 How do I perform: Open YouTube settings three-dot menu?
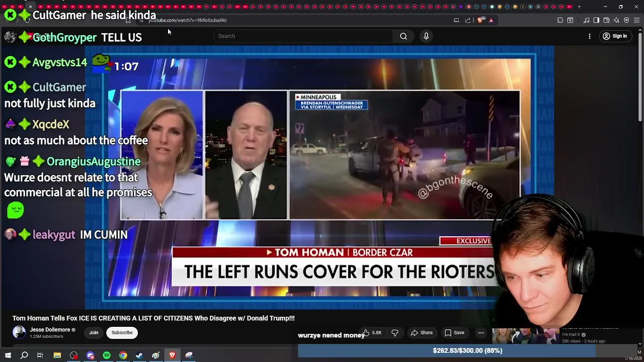point(590,36)
